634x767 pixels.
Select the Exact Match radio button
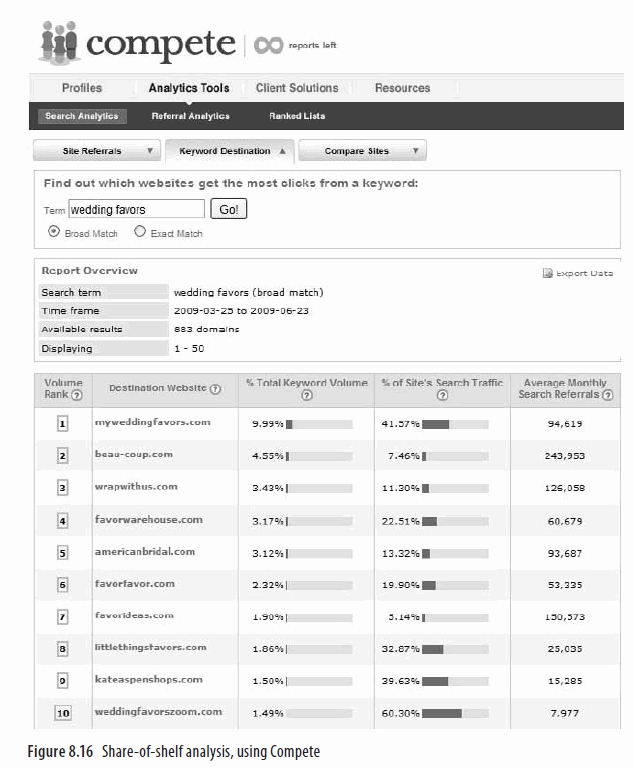[x=140, y=231]
